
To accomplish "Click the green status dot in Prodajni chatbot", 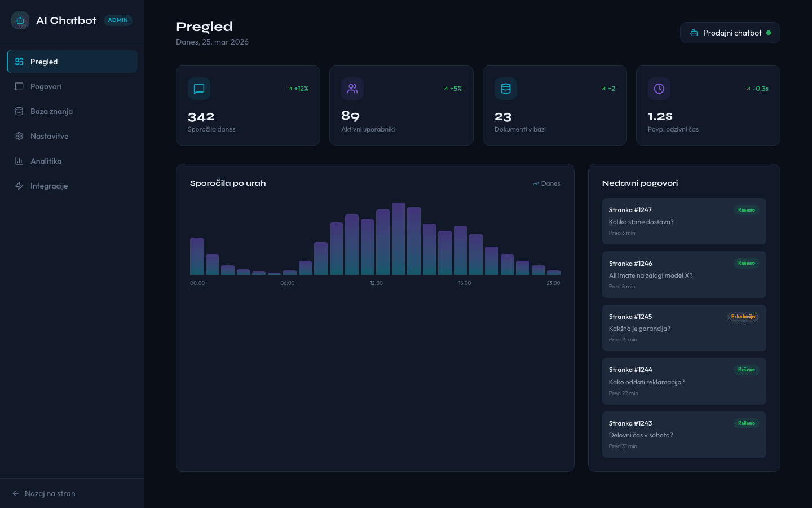I will pos(769,33).
